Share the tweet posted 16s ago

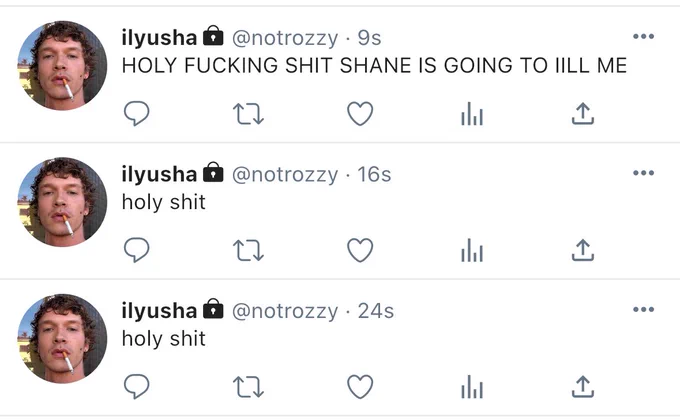point(583,250)
